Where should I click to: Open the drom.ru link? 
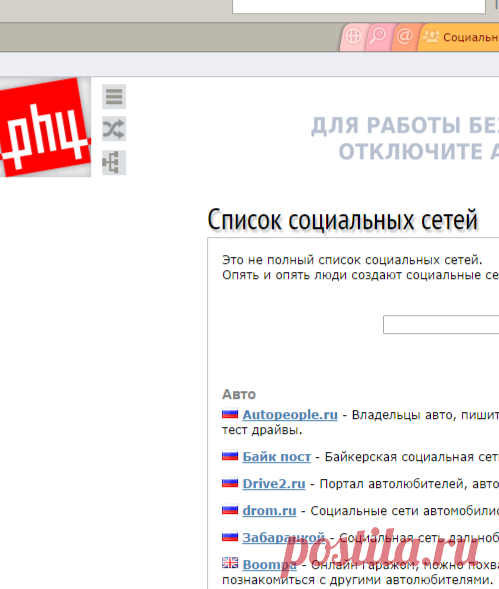click(x=269, y=511)
